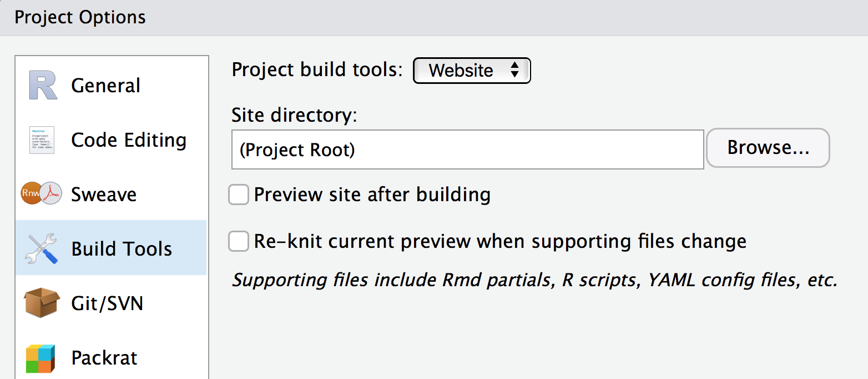Click the Build Tools wrench icon

coord(42,248)
